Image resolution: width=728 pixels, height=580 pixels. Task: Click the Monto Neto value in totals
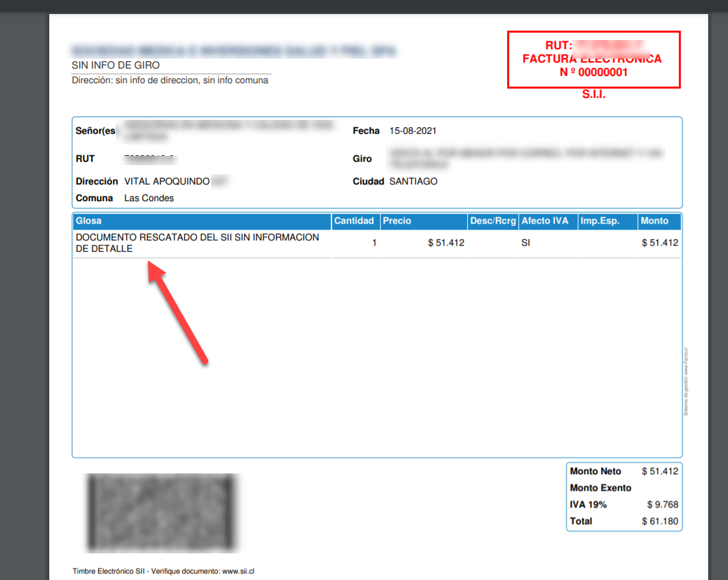click(660, 471)
